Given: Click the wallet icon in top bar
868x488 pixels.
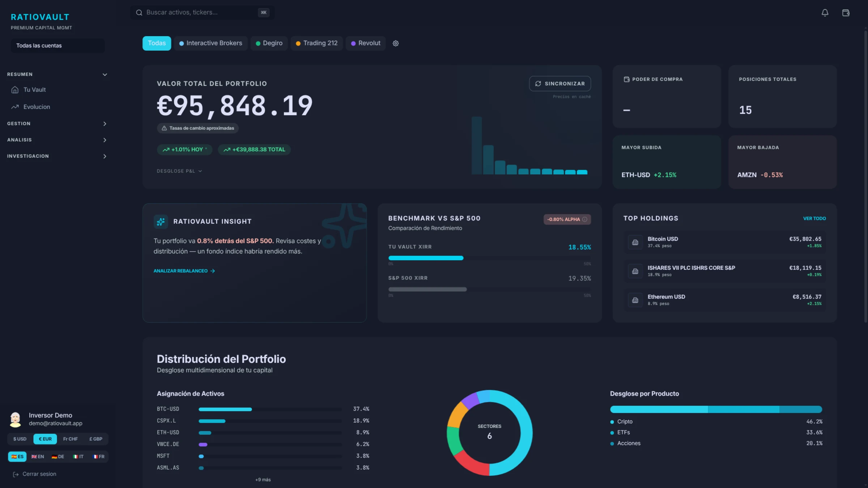Looking at the screenshot, I should pyautogui.click(x=846, y=13).
